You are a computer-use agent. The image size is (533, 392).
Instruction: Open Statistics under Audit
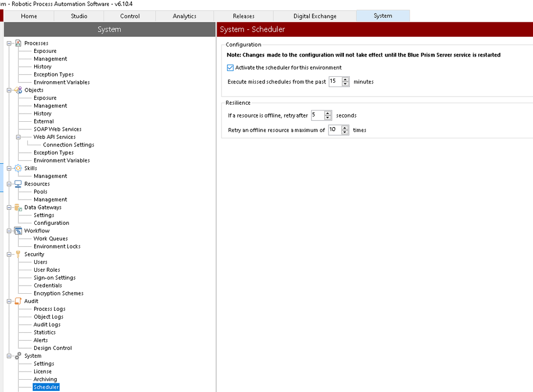(44, 333)
